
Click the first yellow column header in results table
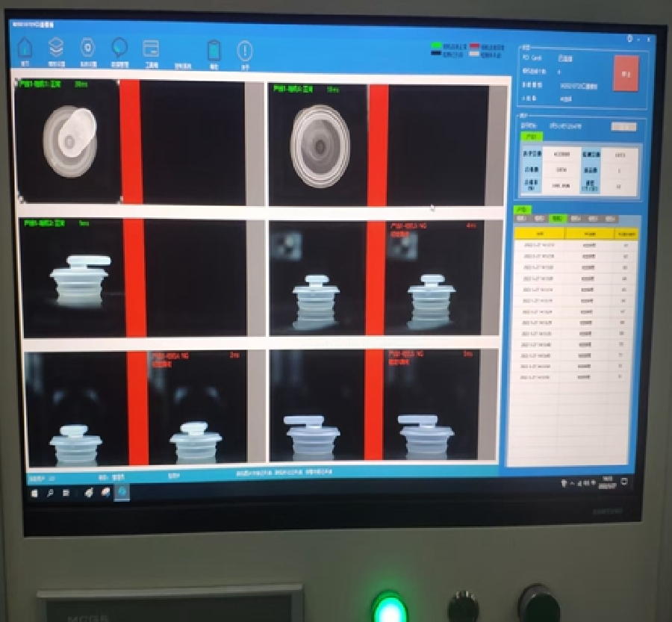pos(540,234)
